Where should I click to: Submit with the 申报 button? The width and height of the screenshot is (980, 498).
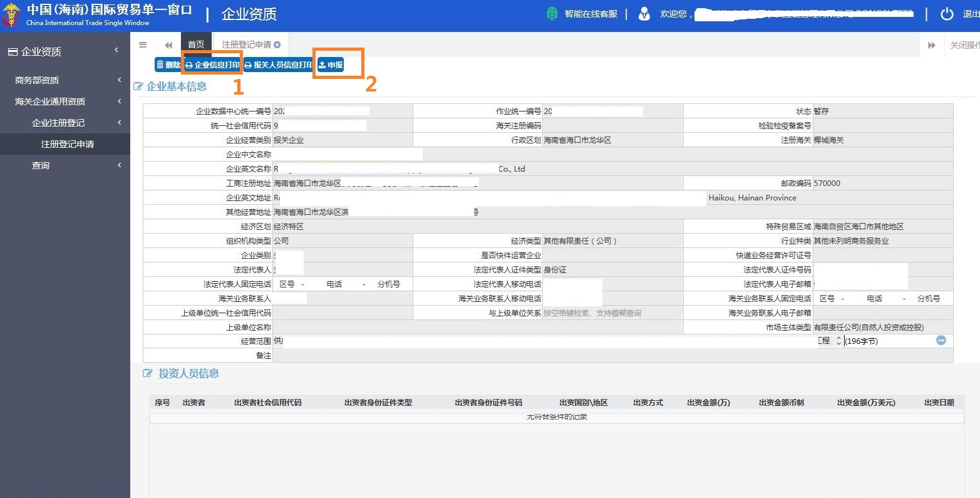331,65
